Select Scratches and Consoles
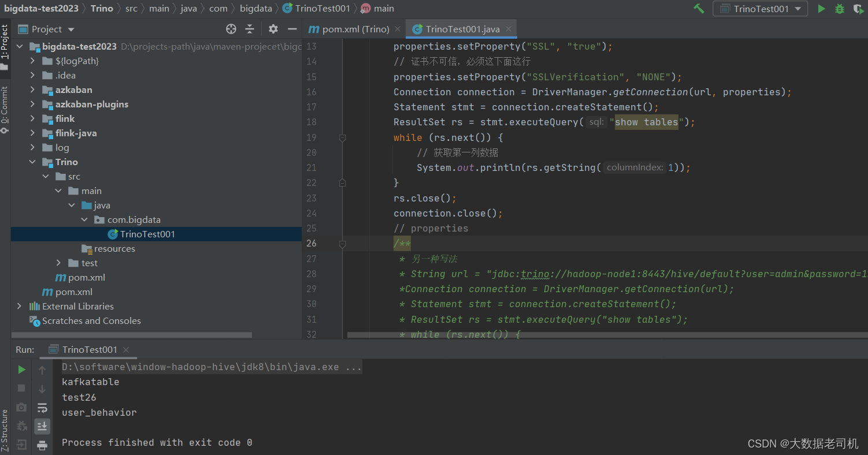Viewport: 868px width, 455px height. (x=85, y=320)
